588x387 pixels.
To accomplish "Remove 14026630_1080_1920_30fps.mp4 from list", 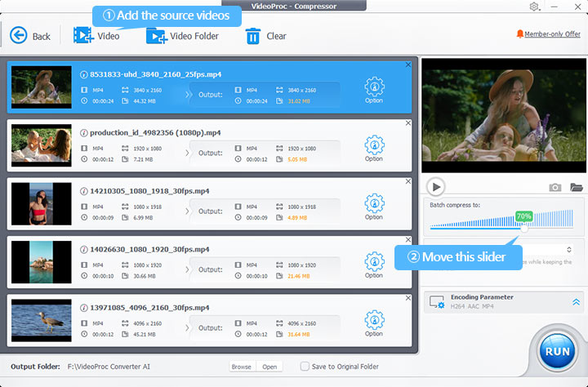I will point(408,239).
